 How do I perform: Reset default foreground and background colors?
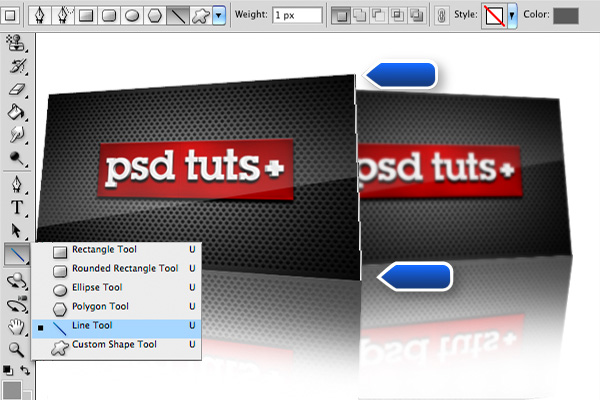8,370
